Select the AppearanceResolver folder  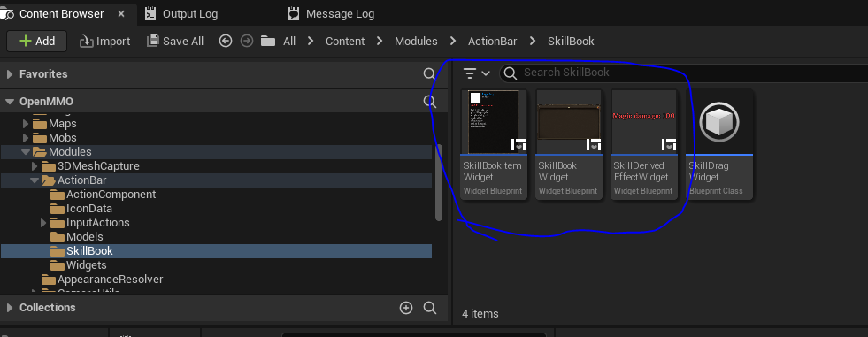pos(103,280)
